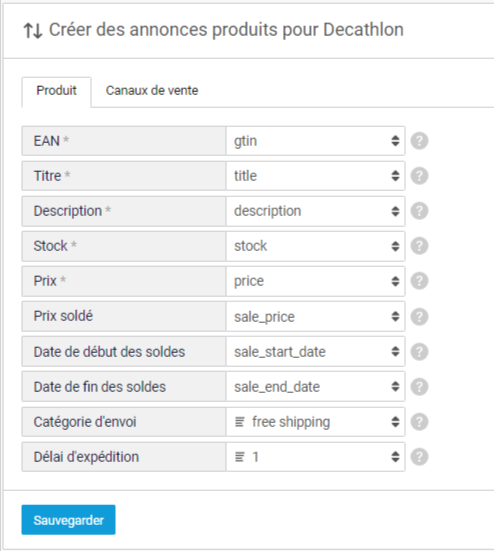The width and height of the screenshot is (494, 551).
Task: Show help for the Description mapping
Action: 420,211
